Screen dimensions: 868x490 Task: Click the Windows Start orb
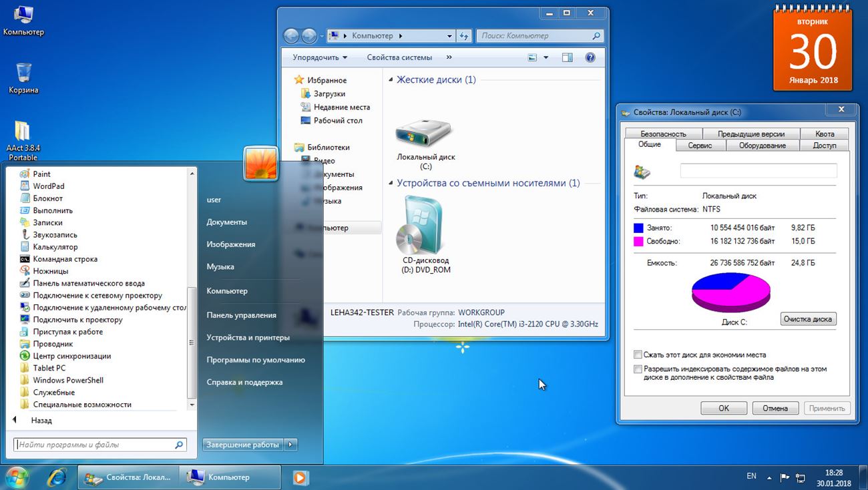click(x=17, y=477)
